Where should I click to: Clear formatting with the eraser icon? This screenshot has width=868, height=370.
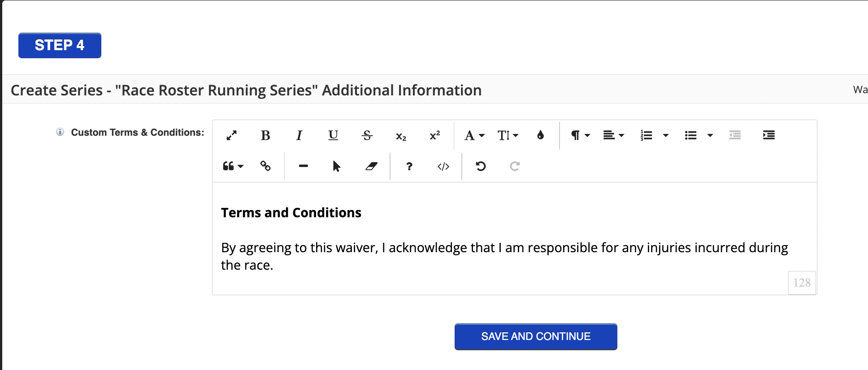point(371,166)
